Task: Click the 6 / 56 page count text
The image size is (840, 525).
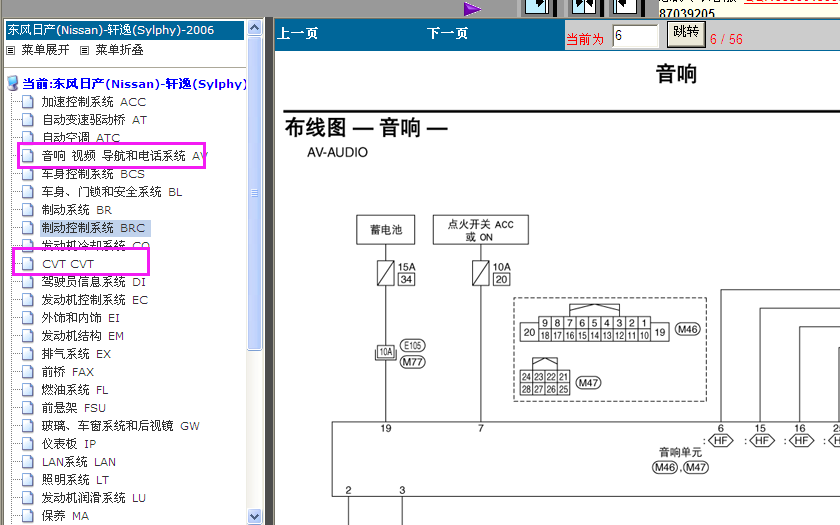Action: pyautogui.click(x=726, y=39)
